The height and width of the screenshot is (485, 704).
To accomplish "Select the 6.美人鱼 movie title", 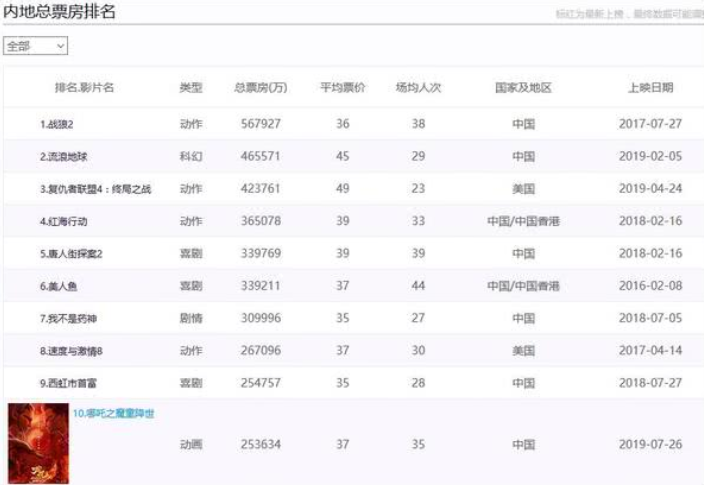I will (58, 286).
